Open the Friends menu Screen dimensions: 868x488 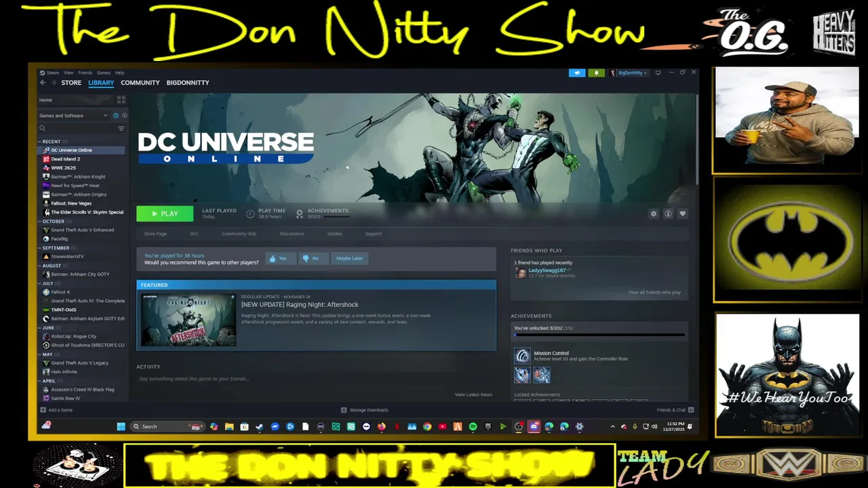click(85, 73)
